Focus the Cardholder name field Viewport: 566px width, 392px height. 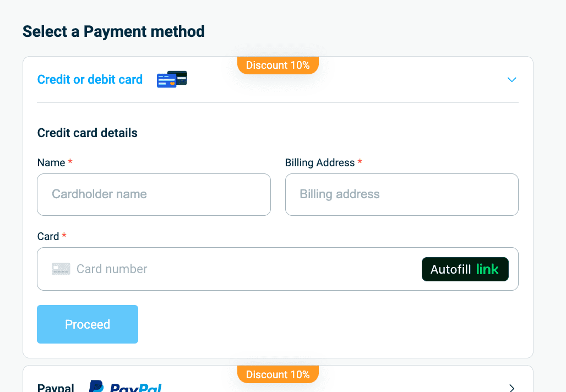coord(154,194)
